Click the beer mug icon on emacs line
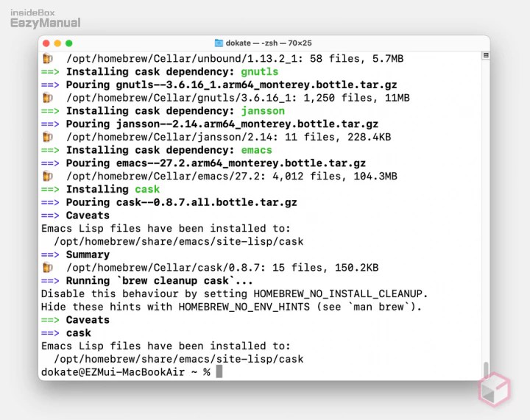Screen dimensions: 530x420 point(48,177)
